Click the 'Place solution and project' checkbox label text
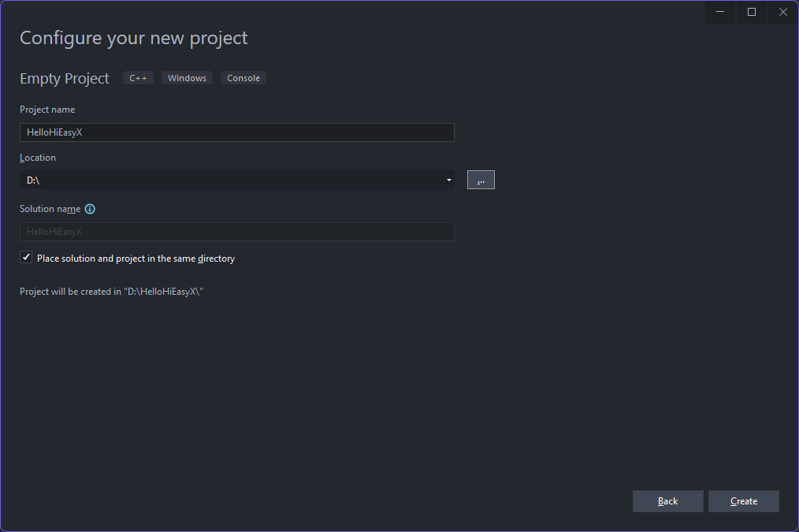799x532 pixels. [136, 259]
